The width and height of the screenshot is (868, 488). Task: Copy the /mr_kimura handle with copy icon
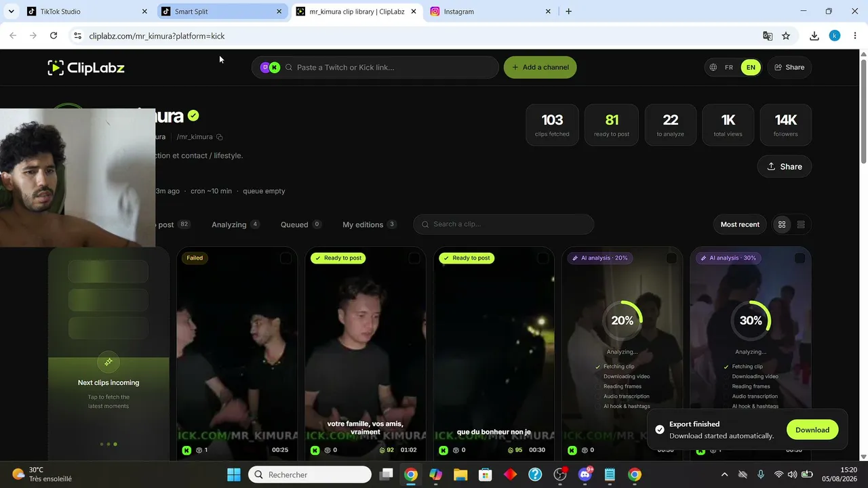[219, 137]
